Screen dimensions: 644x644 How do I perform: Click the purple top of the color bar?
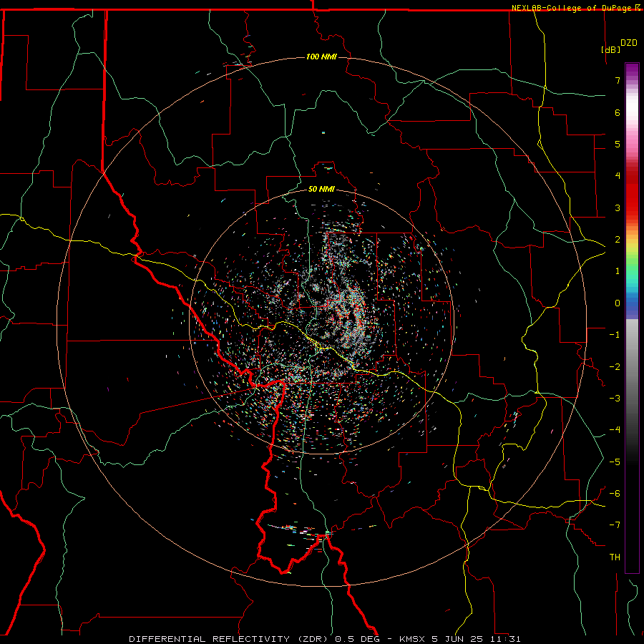coord(632,70)
